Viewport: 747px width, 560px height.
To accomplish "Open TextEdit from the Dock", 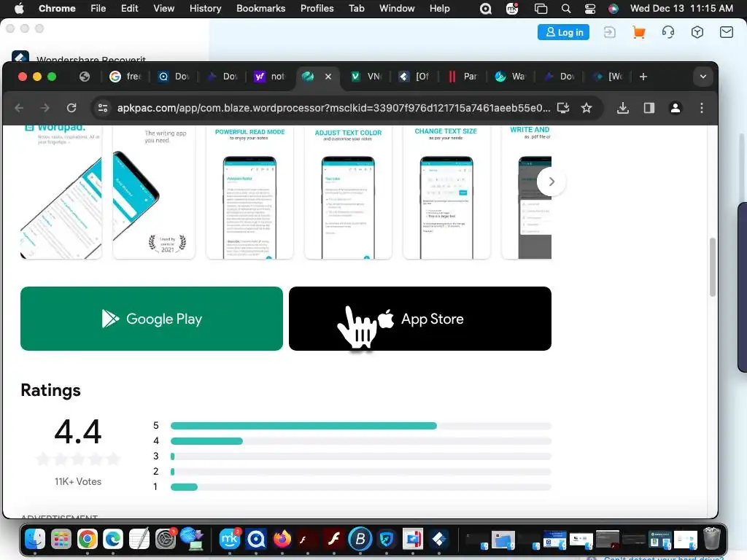I will [x=139, y=539].
